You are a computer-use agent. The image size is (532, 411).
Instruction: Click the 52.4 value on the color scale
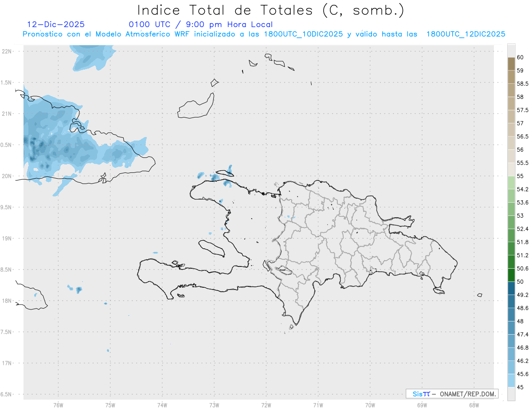[522, 229]
